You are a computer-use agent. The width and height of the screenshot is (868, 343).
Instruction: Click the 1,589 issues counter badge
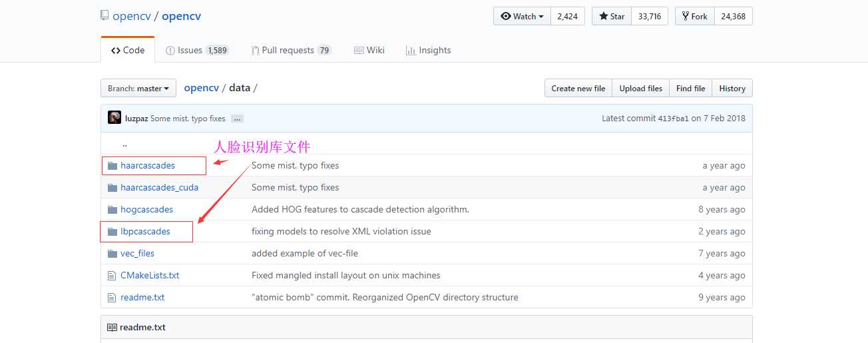pos(217,50)
